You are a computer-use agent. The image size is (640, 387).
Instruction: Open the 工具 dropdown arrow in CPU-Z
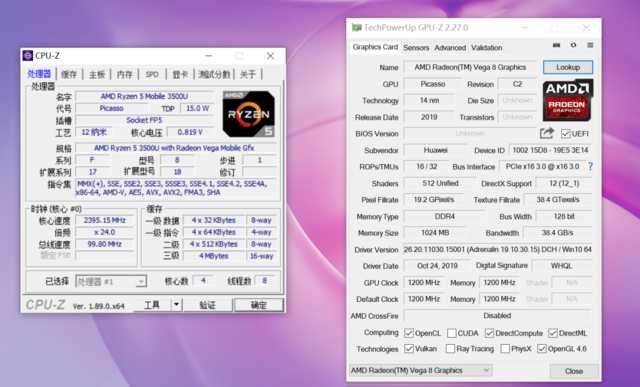coord(176,305)
